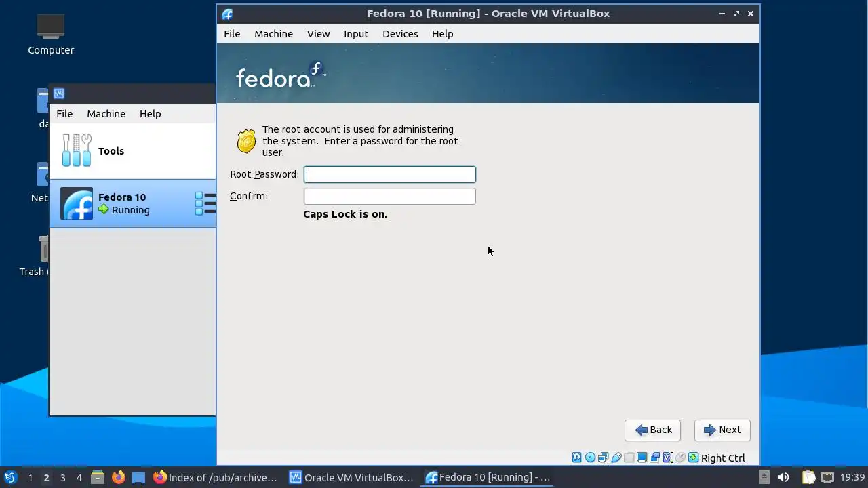The width and height of the screenshot is (868, 488).
Task: Open the Devices menu in the VM window
Action: coord(400,34)
